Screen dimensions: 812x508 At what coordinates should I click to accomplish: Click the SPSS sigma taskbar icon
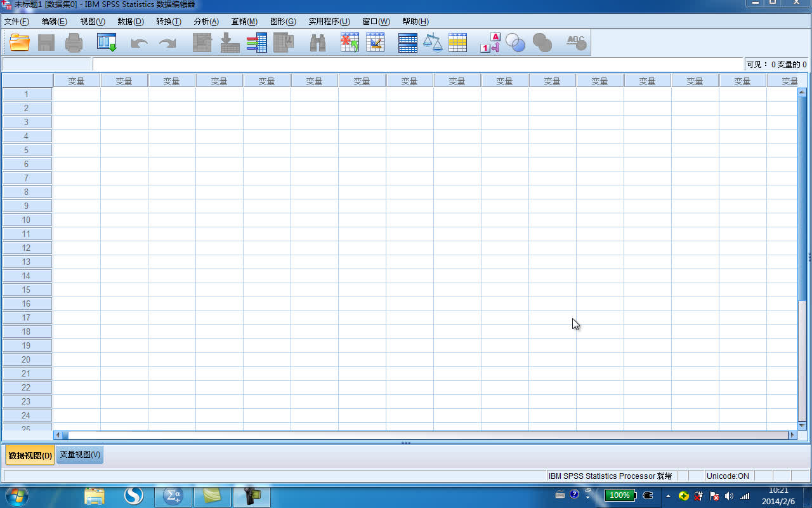[x=173, y=496]
